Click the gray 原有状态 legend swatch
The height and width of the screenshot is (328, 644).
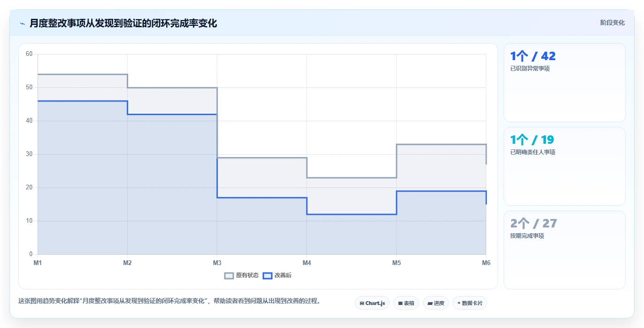pos(229,276)
